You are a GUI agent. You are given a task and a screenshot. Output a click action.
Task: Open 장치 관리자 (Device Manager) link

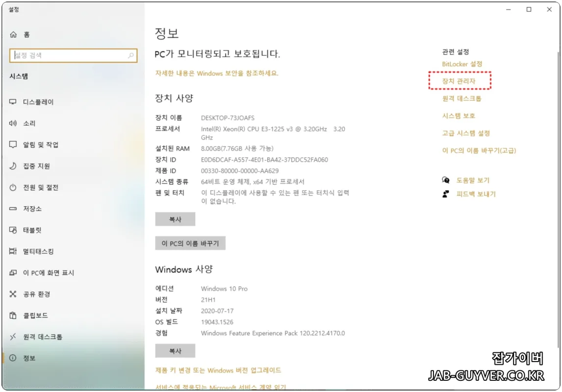tap(459, 81)
